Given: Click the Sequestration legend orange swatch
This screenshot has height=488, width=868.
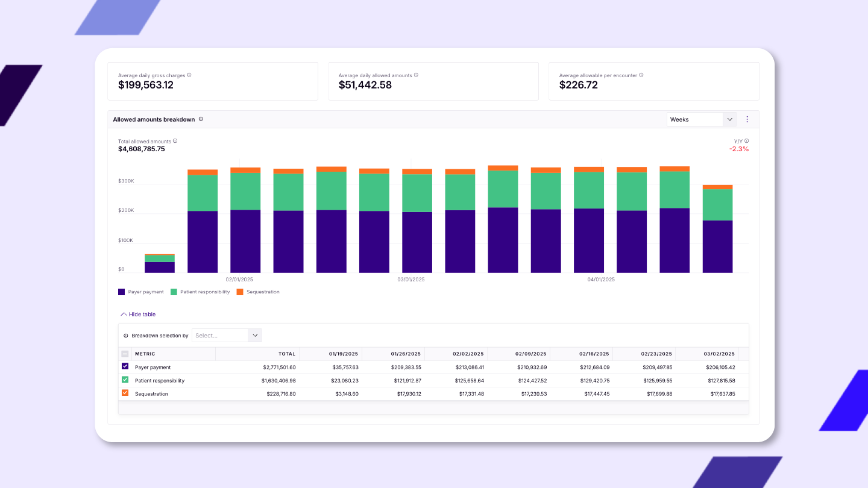Looking at the screenshot, I should (x=240, y=292).
